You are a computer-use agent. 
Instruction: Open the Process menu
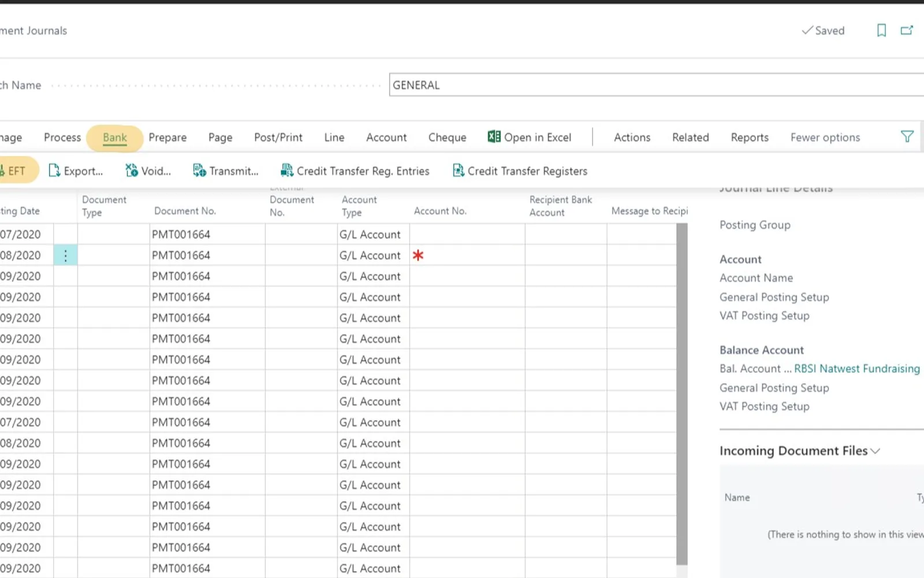62,138
